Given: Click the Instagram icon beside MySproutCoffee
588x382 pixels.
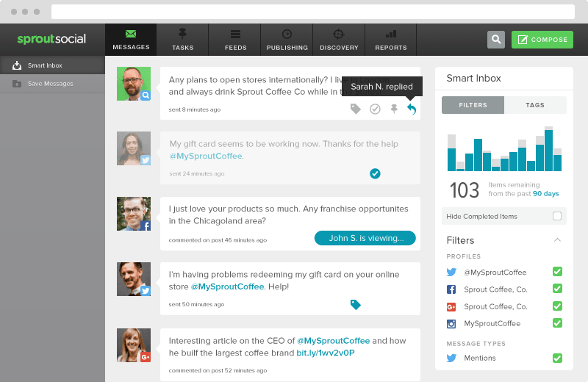Looking at the screenshot, I should (x=451, y=324).
